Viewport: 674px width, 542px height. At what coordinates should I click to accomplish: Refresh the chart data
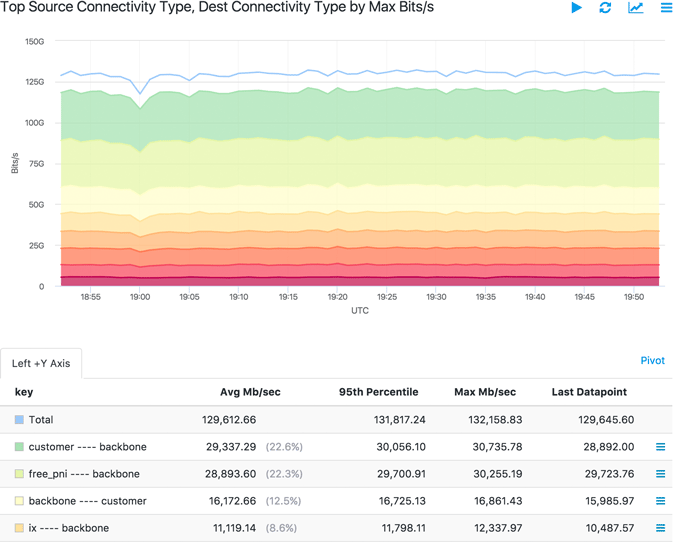605,8
